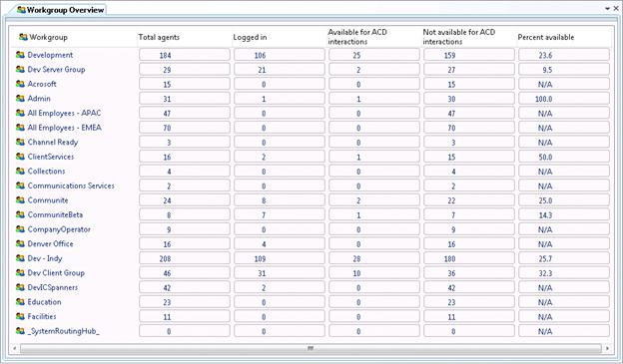
Task: Click the icon beside Channel Ready
Action: click(20, 142)
